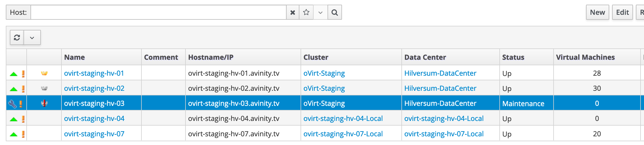Open the search history dropdown arrow
Image resolution: width=644 pixels, height=145 pixels.
click(320, 12)
